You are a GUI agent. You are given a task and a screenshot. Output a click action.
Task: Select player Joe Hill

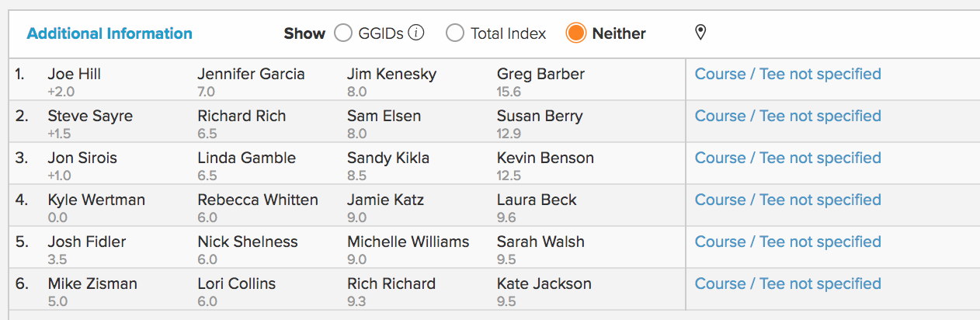74,75
